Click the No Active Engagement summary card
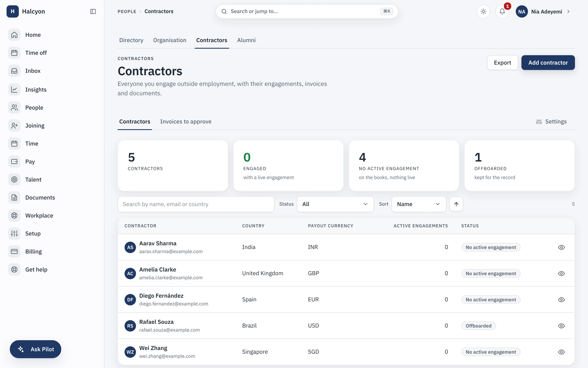 [404, 166]
